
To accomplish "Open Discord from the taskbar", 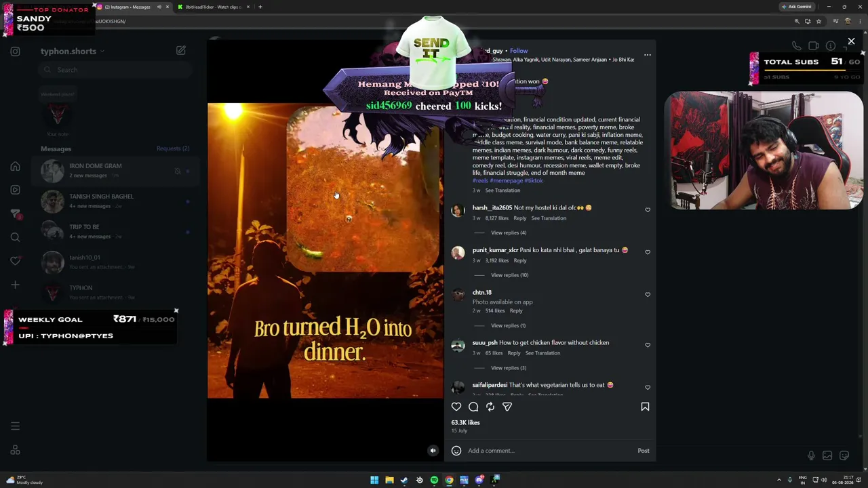I will click(x=479, y=480).
